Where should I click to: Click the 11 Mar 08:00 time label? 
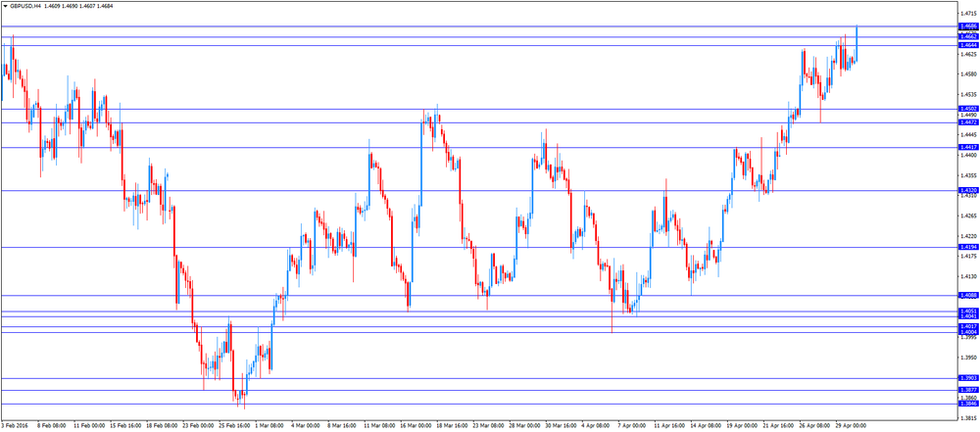378,426
